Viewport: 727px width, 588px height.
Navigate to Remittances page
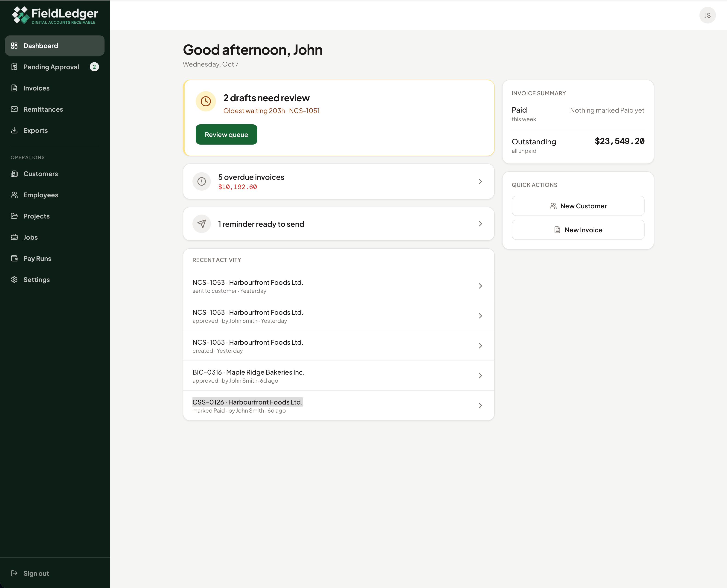(x=55, y=109)
